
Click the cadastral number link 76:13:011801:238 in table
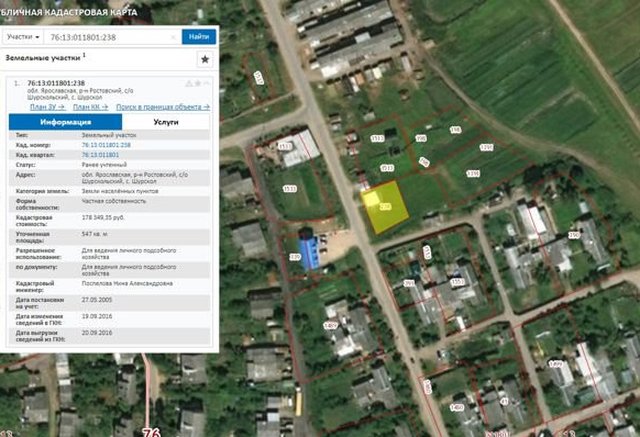pos(106,145)
